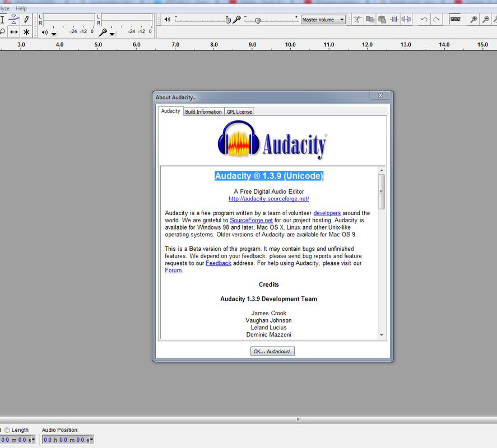Open Audio Position time format dropdown
This screenshot has width=497, height=448.
click(x=91, y=439)
